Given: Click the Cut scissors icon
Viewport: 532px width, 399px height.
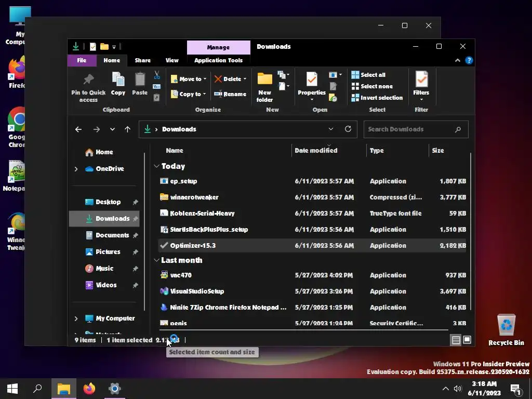Looking at the screenshot, I should click(157, 75).
